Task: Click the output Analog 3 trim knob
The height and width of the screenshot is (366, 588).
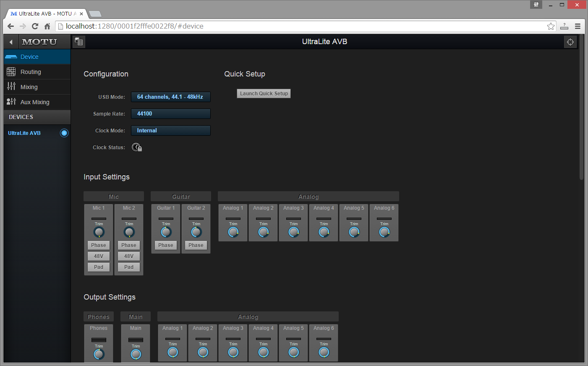Action: click(x=233, y=352)
